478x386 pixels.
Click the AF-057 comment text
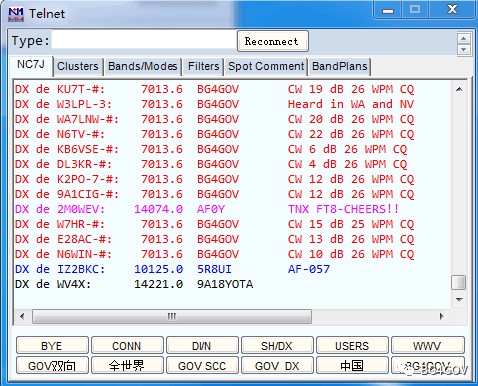[309, 269]
